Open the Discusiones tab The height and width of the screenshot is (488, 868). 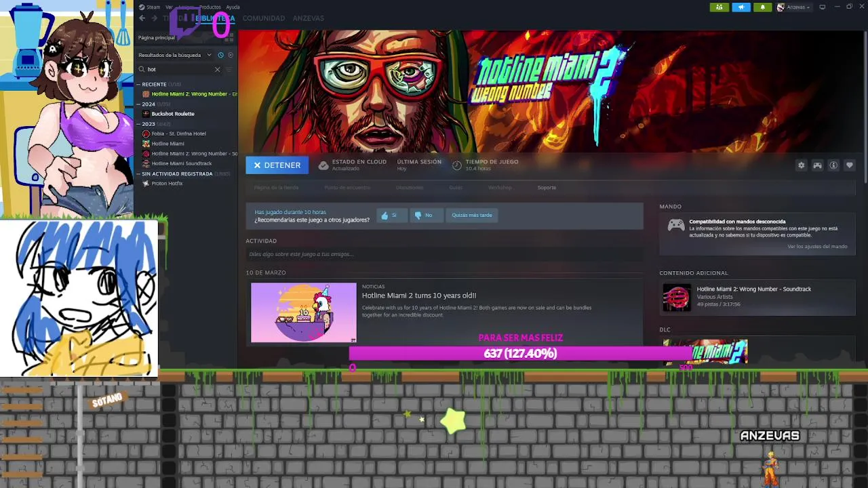coord(410,188)
